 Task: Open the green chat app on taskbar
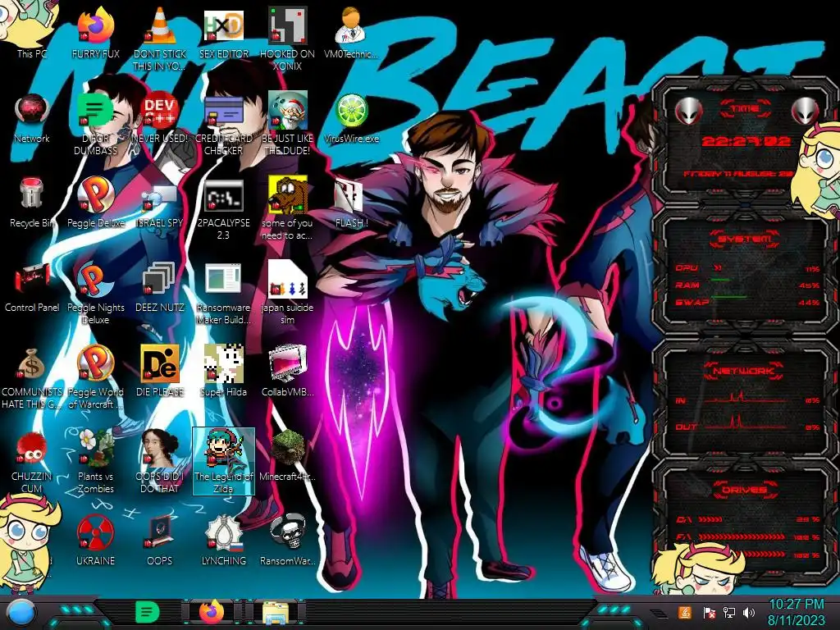[x=147, y=612]
